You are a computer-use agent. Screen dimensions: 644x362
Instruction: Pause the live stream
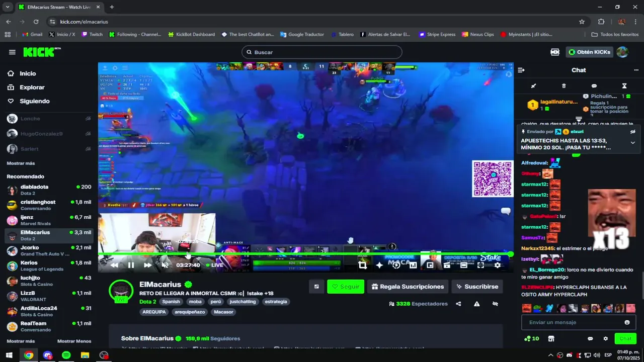click(x=131, y=265)
